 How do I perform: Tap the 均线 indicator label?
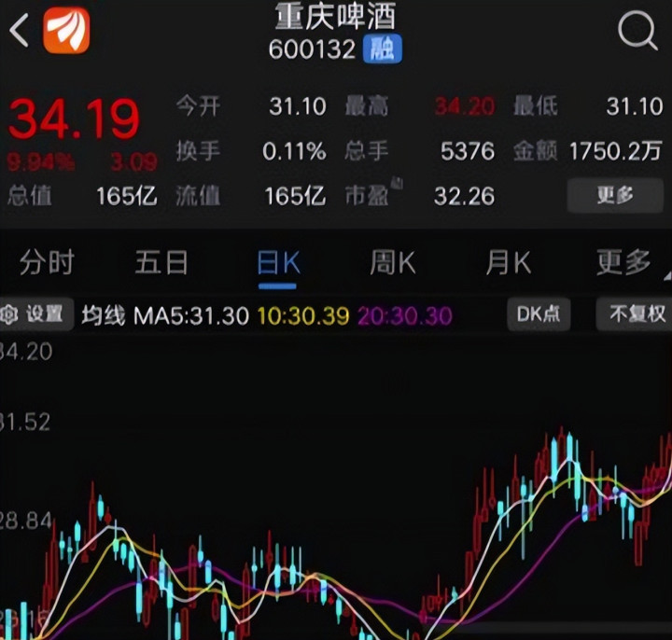tap(104, 315)
